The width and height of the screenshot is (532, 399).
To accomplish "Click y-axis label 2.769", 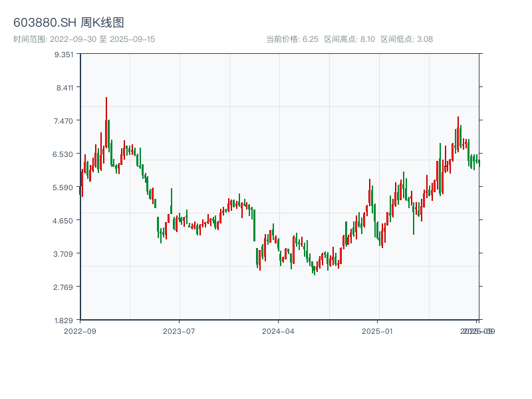I will [63, 287].
